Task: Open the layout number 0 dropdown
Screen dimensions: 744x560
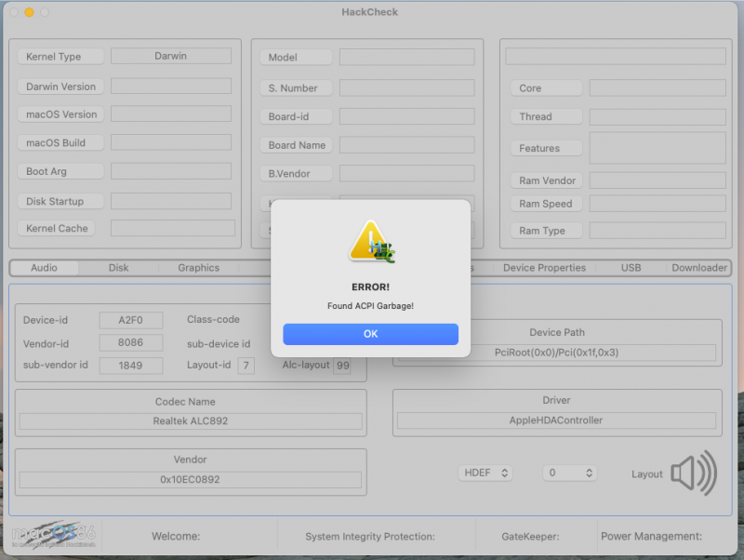Action: 569,473
